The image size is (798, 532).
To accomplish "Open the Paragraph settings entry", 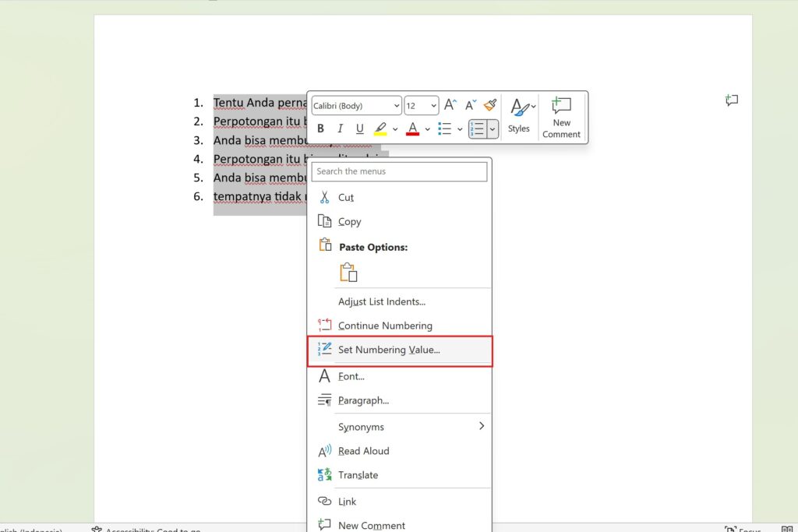I will (363, 400).
